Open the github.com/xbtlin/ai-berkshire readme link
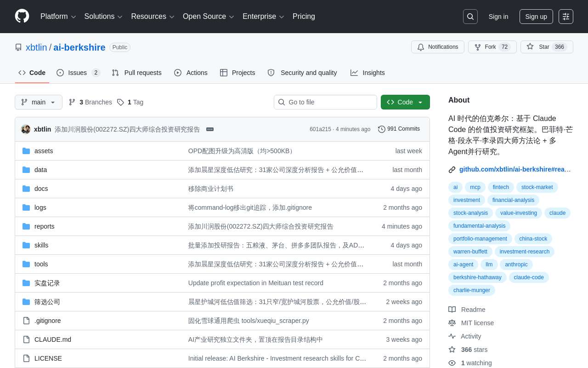 (x=515, y=169)
